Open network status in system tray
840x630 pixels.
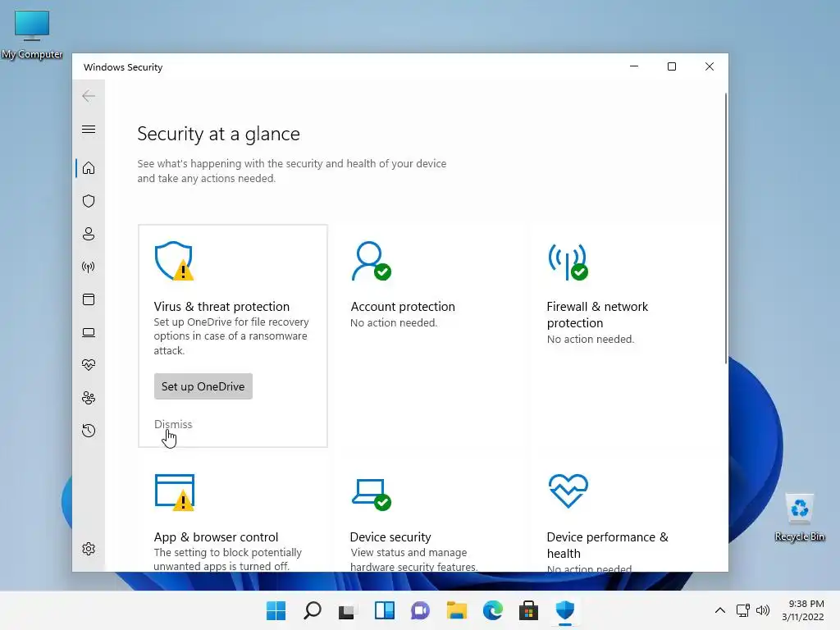click(742, 610)
